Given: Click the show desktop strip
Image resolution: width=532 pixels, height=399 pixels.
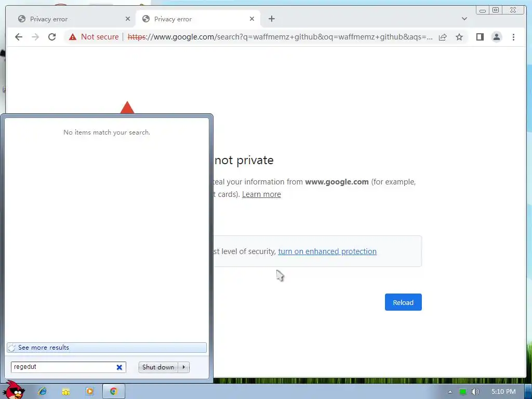Looking at the screenshot, I should [x=528, y=392].
